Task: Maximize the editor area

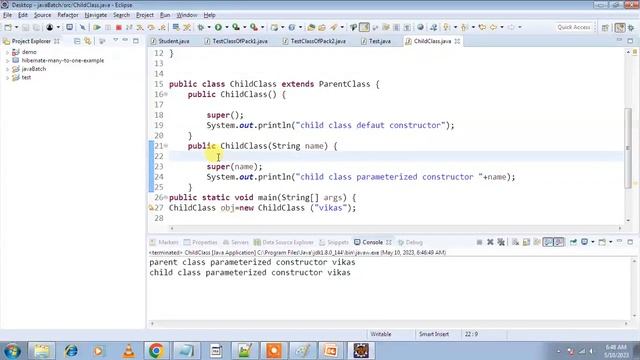Action: click(x=630, y=40)
